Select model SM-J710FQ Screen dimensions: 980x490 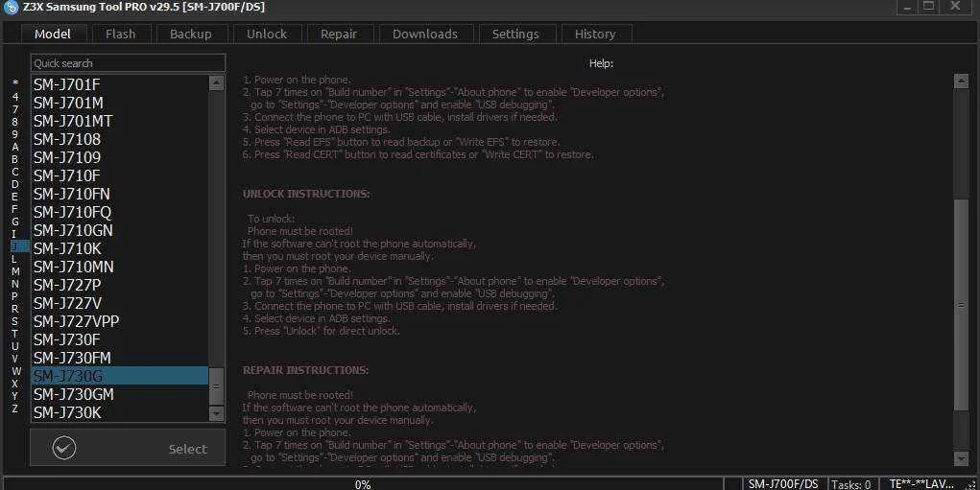pos(119,212)
